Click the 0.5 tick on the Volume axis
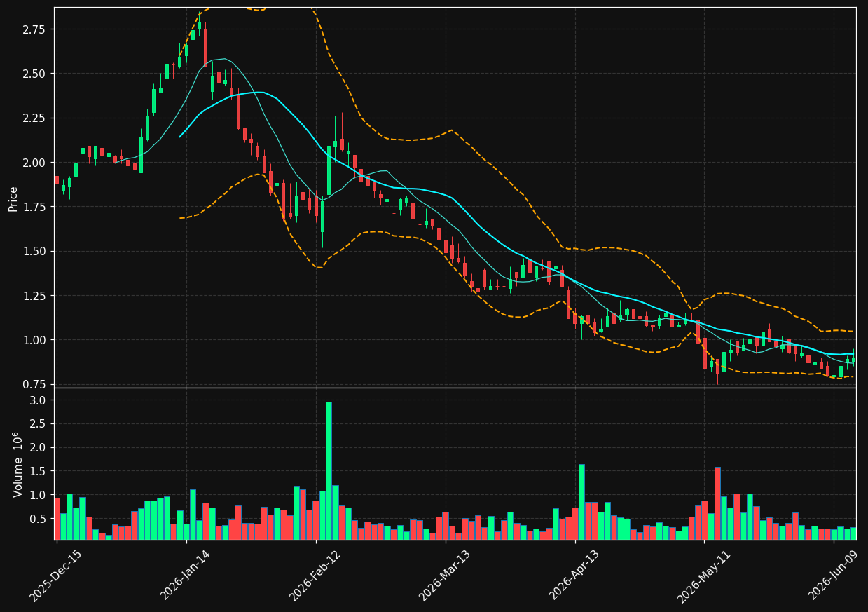 39,519
